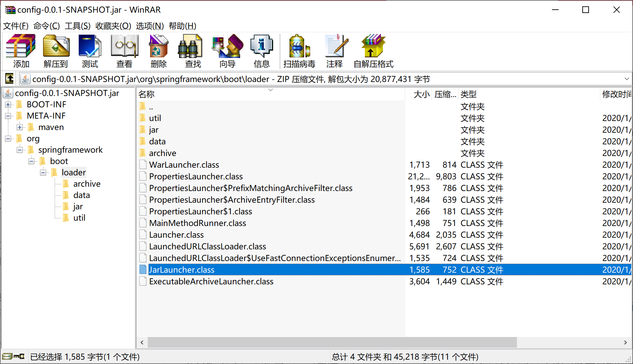Sort by the Size (大小) column header

click(x=421, y=94)
